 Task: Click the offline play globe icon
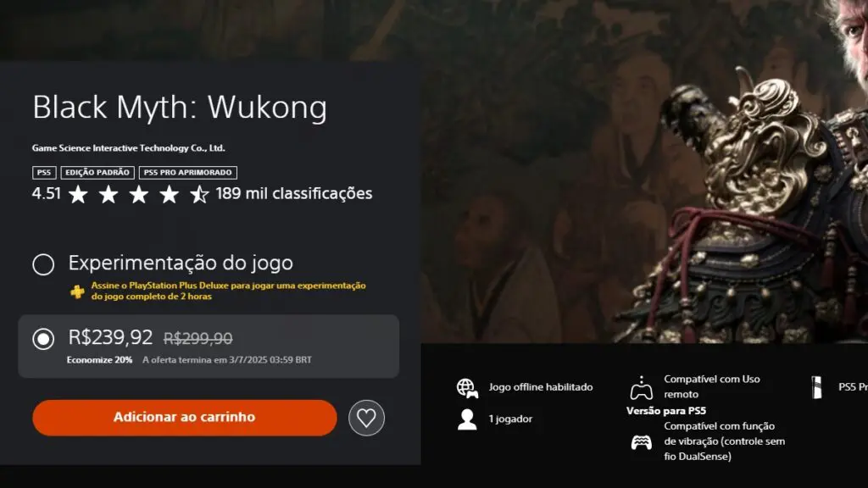(x=467, y=388)
